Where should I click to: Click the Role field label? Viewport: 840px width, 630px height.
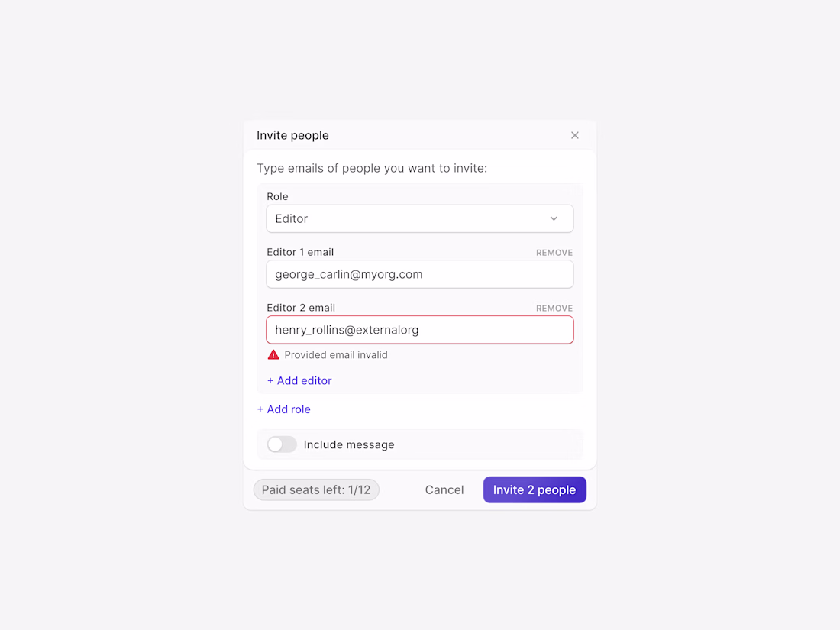pyautogui.click(x=277, y=196)
